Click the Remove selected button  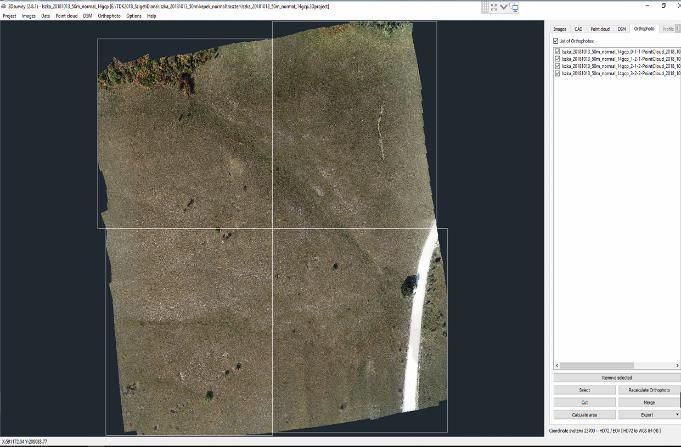tap(617, 378)
